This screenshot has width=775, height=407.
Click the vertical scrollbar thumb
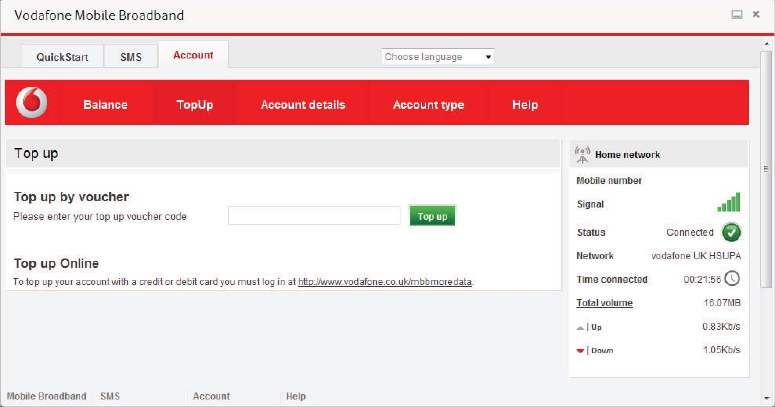[766, 169]
